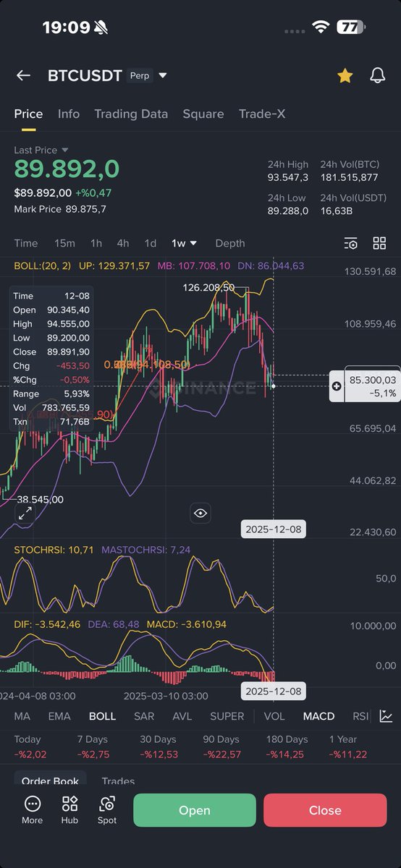401x868 pixels.
Task: Open chart settings icon
Action: tap(351, 243)
